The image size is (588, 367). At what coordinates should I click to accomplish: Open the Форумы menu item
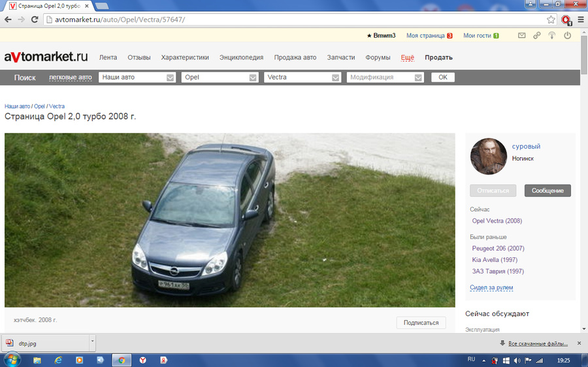point(378,57)
